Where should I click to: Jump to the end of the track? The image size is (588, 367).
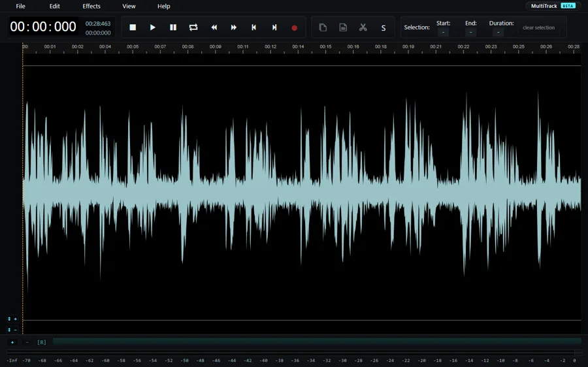274,27
